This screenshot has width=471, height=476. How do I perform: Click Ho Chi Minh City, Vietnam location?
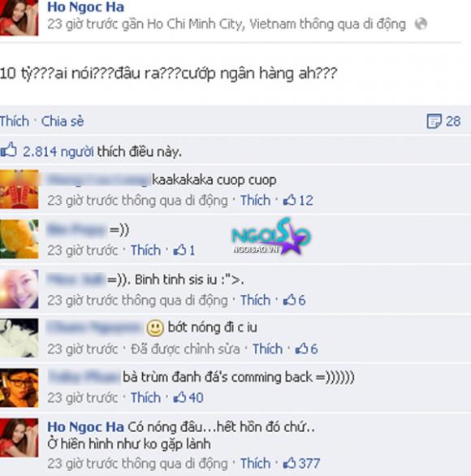[x=196, y=24]
